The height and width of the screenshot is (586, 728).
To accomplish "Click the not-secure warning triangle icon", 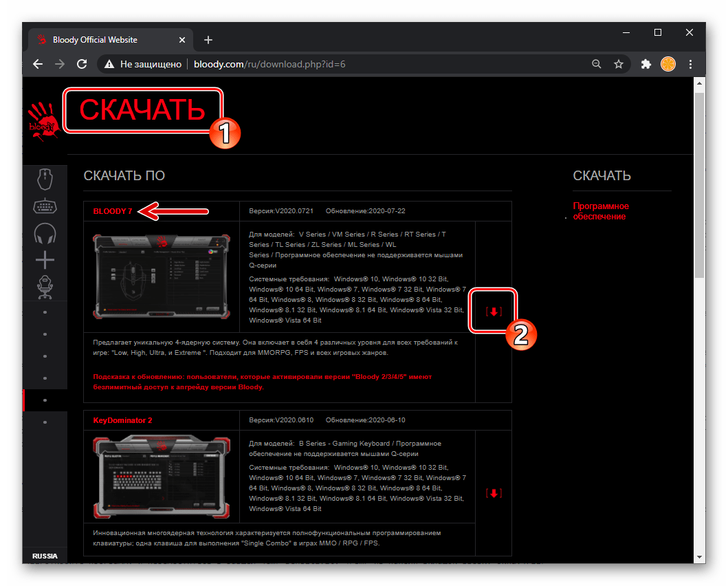I will point(109,65).
